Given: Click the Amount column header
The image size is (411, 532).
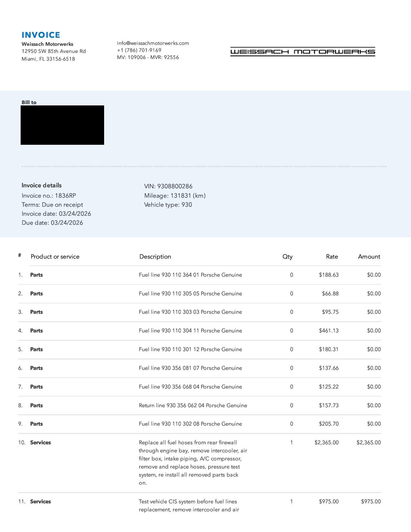Looking at the screenshot, I should point(369,257).
